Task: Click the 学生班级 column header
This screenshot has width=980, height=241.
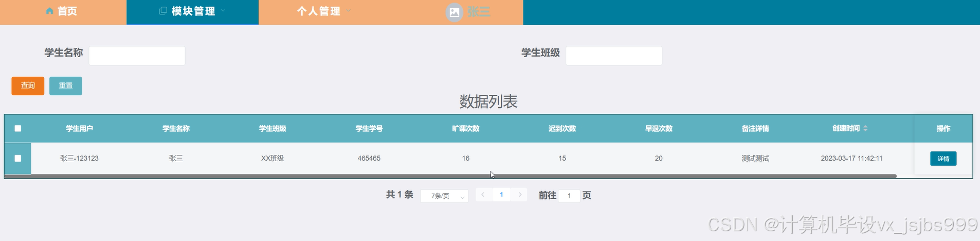Action: click(x=273, y=129)
